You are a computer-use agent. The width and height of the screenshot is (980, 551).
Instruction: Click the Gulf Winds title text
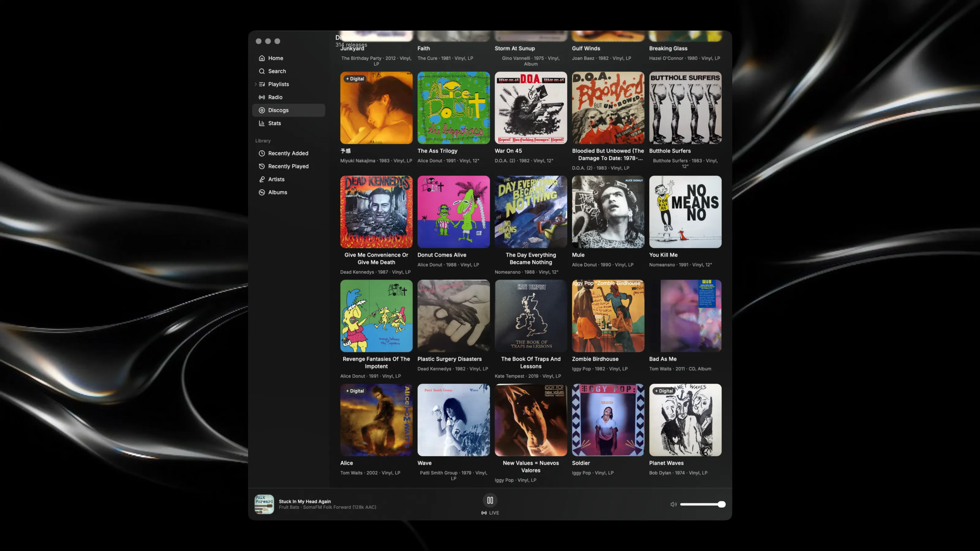pyautogui.click(x=586, y=48)
